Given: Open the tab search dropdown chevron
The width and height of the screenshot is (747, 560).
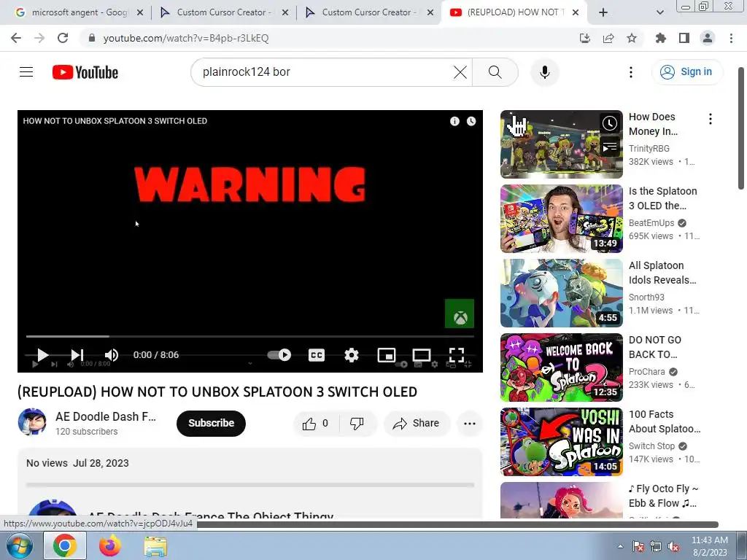Looking at the screenshot, I should (x=659, y=12).
